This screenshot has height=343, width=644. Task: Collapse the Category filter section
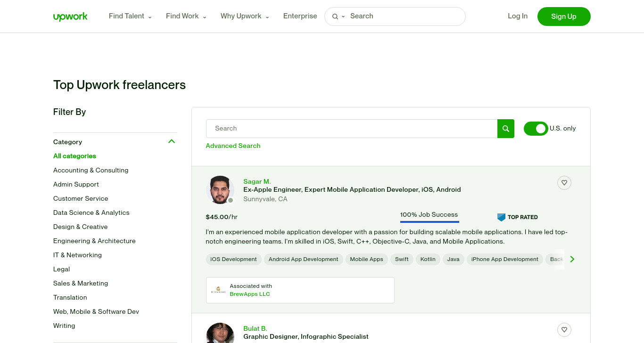[x=172, y=141]
